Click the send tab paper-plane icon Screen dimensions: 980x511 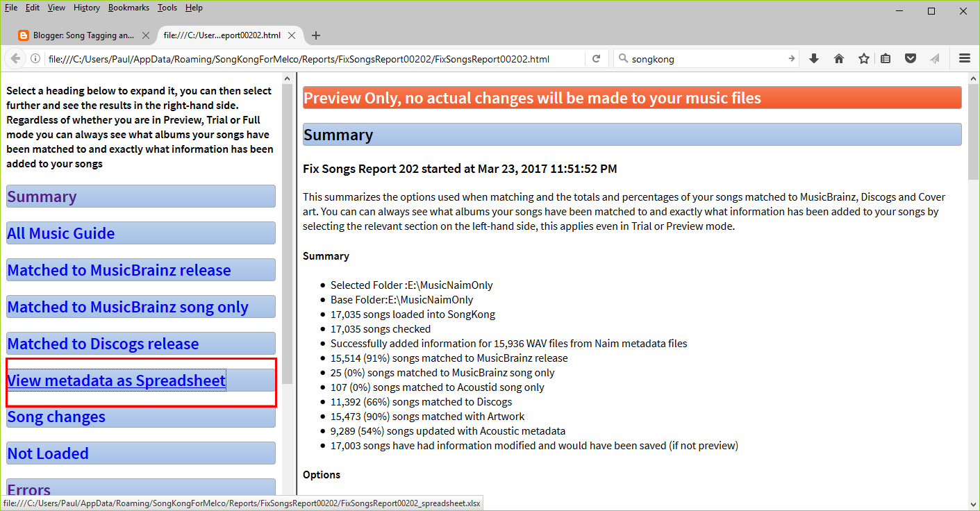[935, 59]
